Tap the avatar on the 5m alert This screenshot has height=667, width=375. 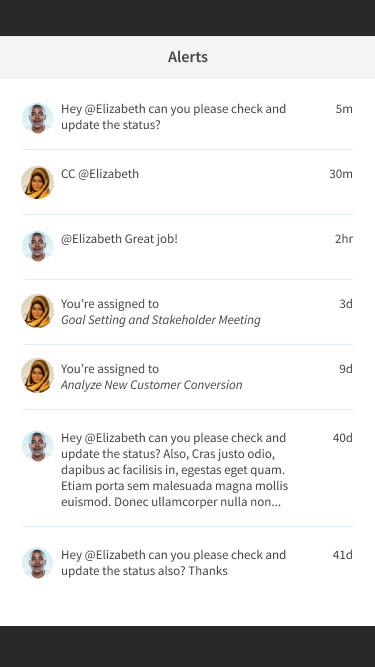point(37,118)
